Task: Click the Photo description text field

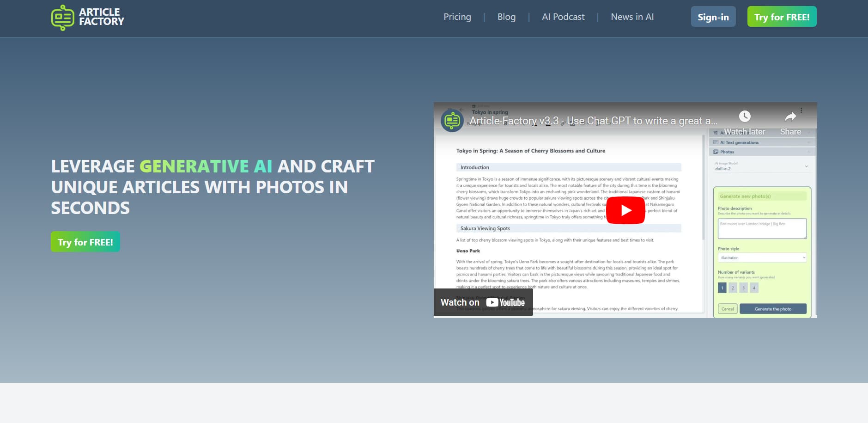Action: [762, 228]
